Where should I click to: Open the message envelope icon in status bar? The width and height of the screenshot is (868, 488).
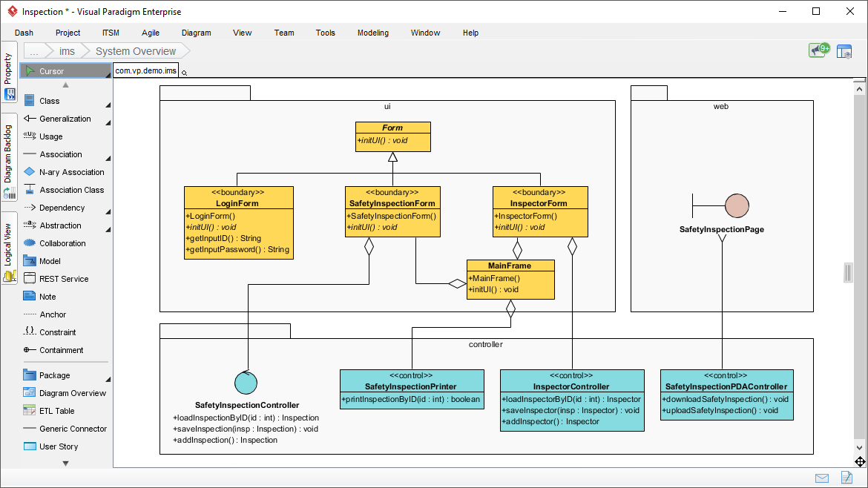coord(822,478)
